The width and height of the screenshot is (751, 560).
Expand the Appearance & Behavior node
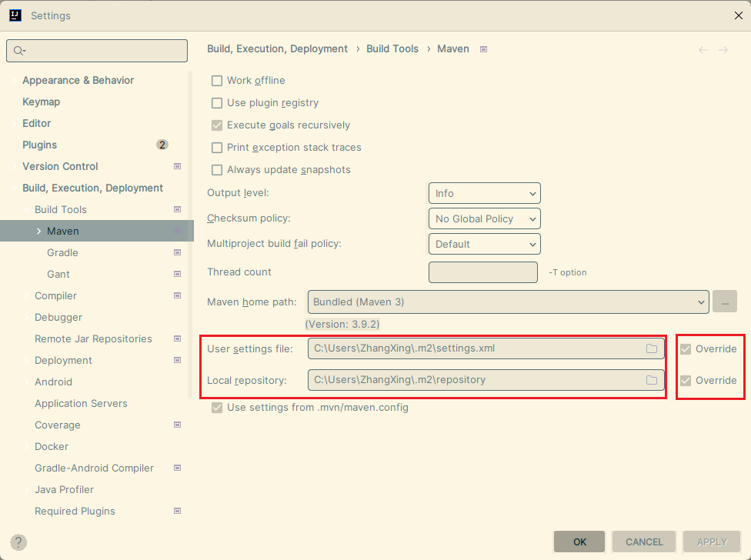[x=15, y=81]
